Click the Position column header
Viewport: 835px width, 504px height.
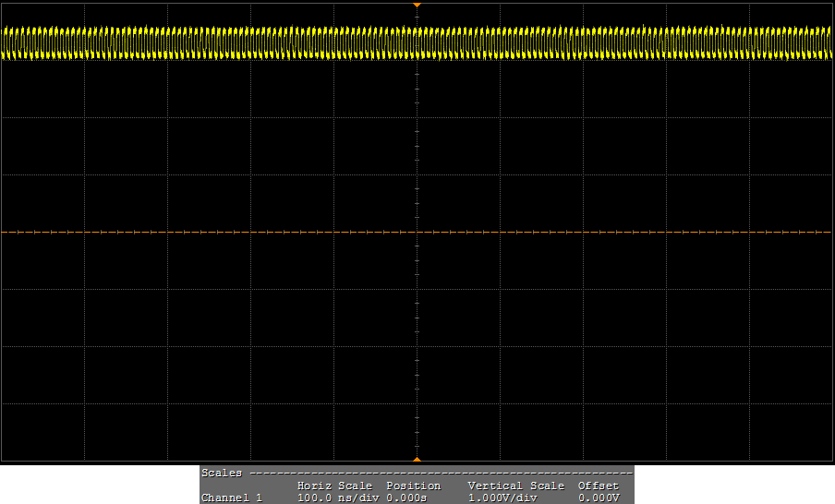point(413,486)
